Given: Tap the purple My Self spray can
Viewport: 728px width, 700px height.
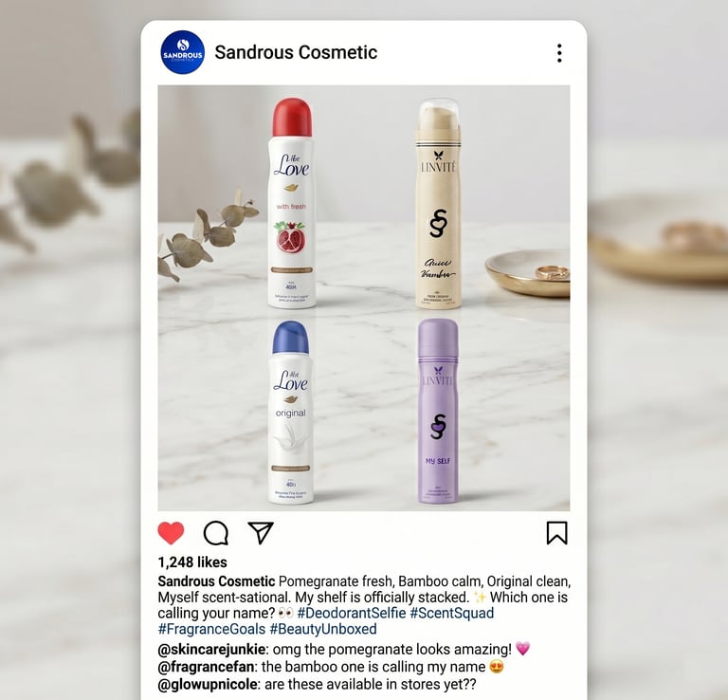Looking at the screenshot, I should pyautogui.click(x=438, y=411).
